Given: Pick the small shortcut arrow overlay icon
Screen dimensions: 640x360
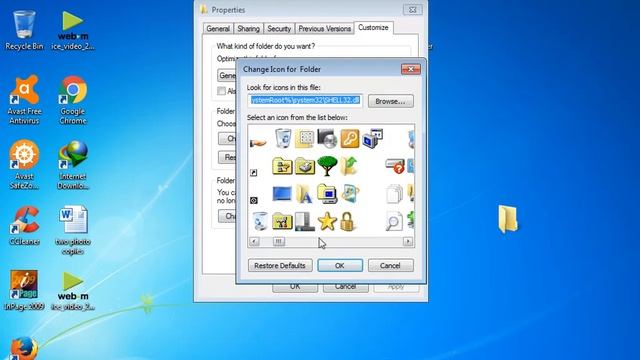Looking at the screenshot, I should (x=253, y=173).
